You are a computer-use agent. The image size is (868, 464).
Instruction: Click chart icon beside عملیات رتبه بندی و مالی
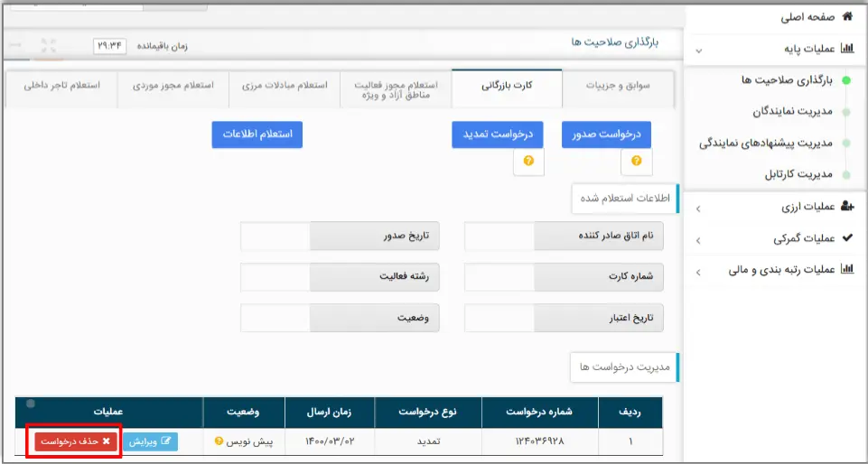coord(847,269)
